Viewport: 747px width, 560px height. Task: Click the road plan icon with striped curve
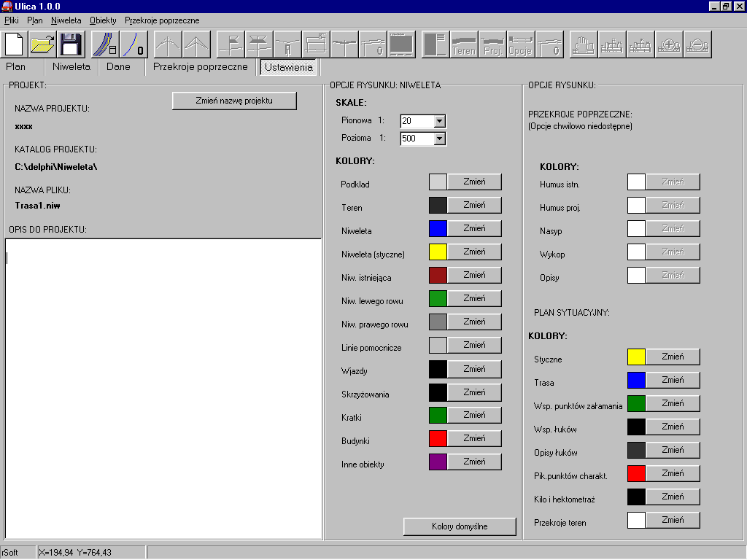pyautogui.click(x=105, y=44)
